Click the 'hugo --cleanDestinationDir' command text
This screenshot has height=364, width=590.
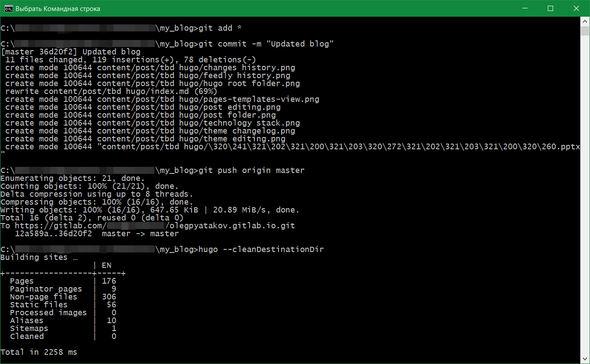point(261,249)
